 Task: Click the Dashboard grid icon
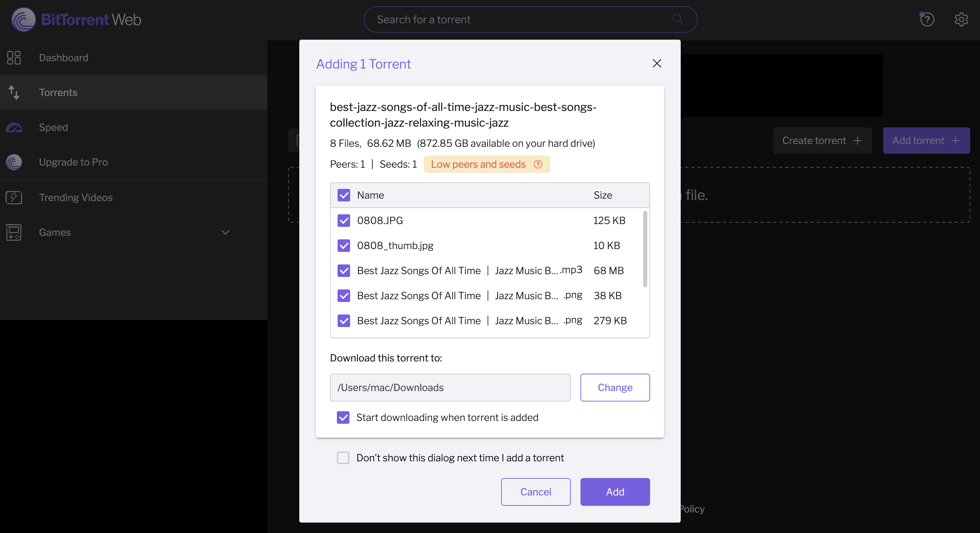[14, 58]
